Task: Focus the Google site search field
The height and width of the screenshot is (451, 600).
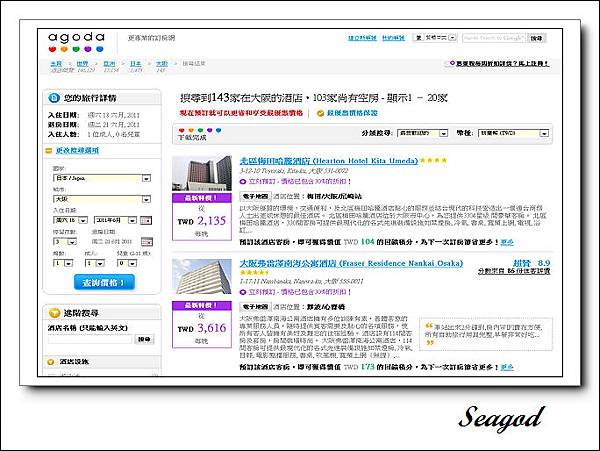Action: 493,38
